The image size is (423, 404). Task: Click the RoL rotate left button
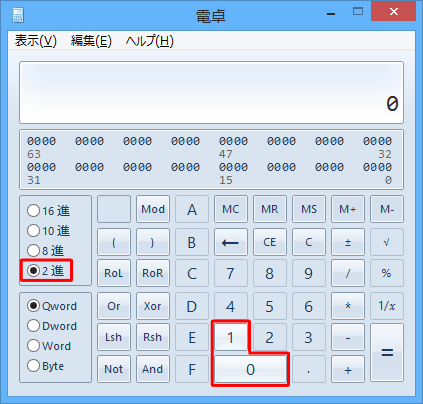tap(114, 273)
